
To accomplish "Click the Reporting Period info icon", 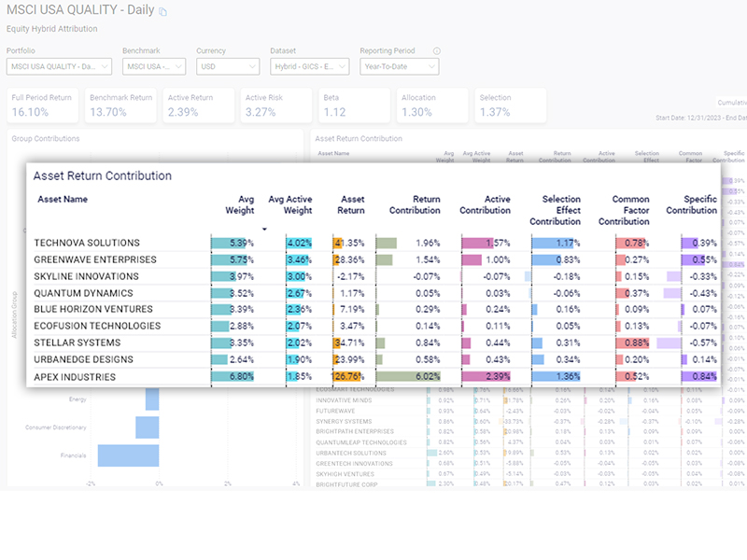I will (x=437, y=51).
